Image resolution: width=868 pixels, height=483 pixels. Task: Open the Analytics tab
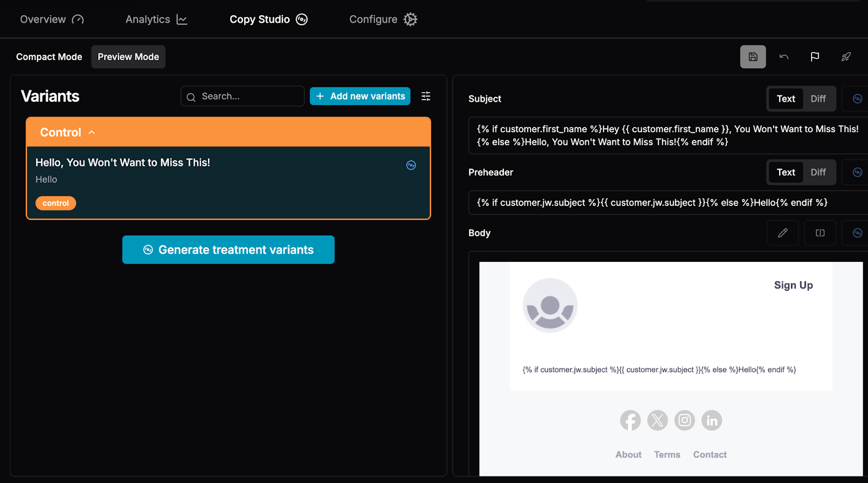pos(156,20)
